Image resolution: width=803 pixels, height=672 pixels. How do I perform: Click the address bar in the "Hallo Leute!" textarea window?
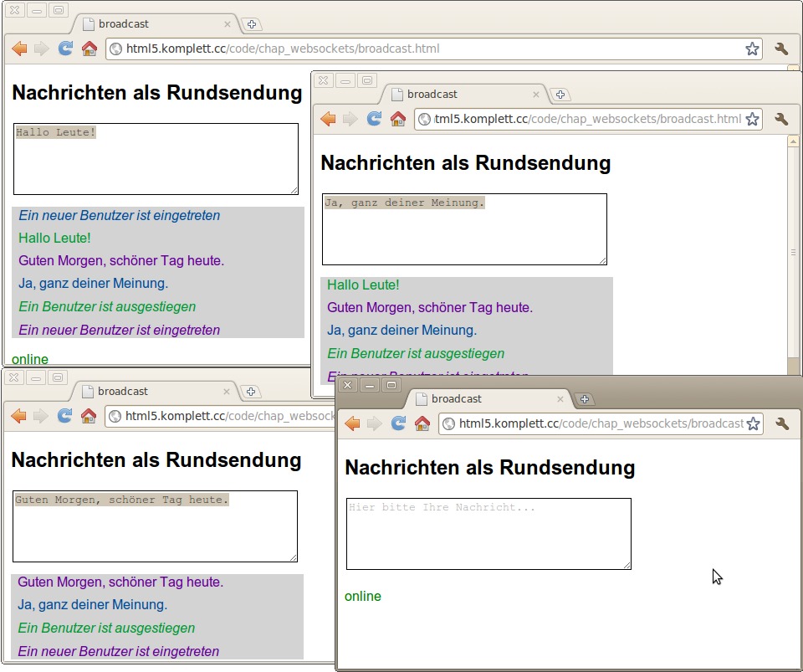pos(418,49)
